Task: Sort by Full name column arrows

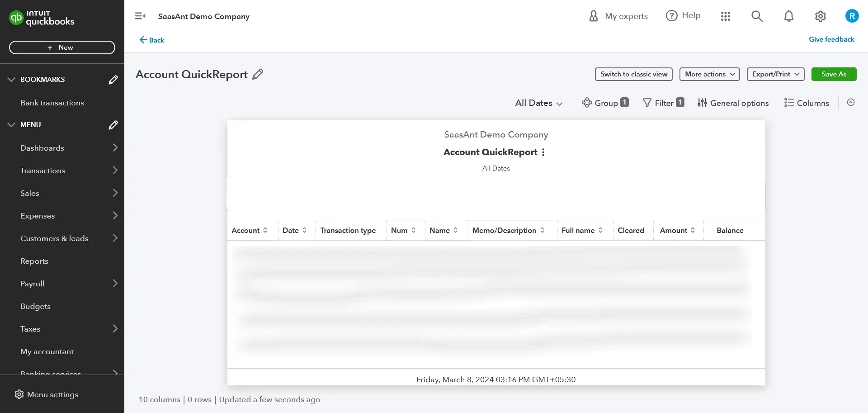Action: pyautogui.click(x=600, y=230)
